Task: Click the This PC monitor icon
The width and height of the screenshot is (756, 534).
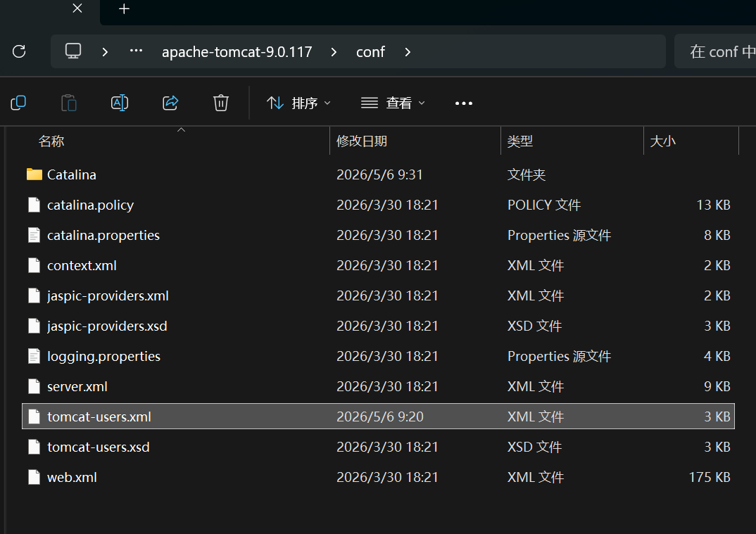Action: tap(73, 51)
